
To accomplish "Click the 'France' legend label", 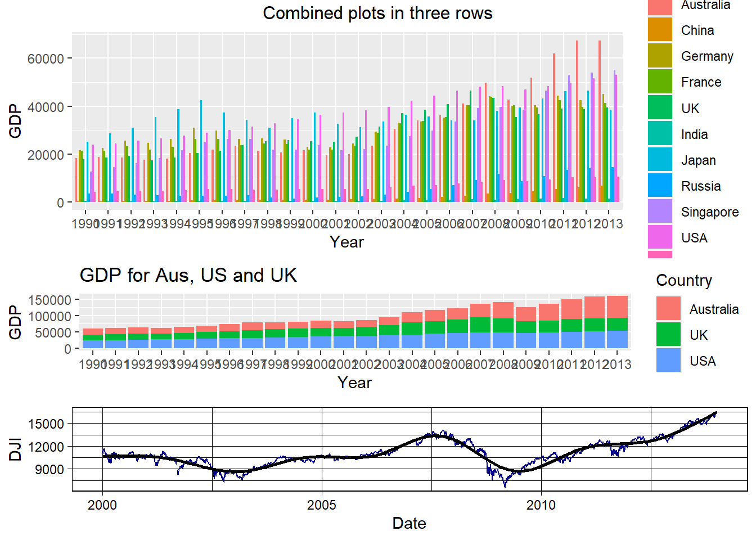I will (701, 82).
